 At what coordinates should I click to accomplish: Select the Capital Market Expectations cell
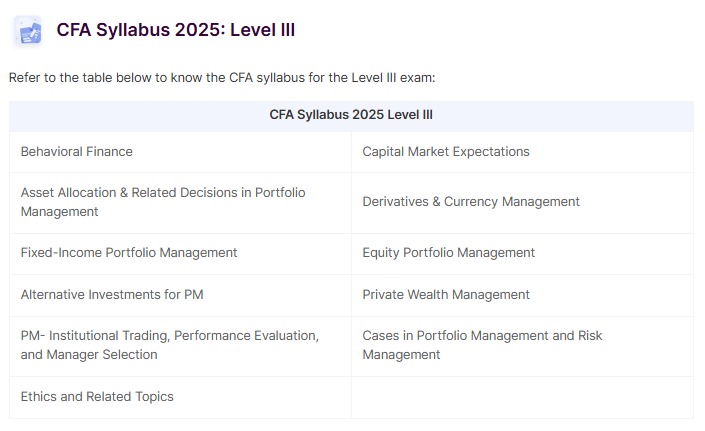pyautogui.click(x=522, y=152)
